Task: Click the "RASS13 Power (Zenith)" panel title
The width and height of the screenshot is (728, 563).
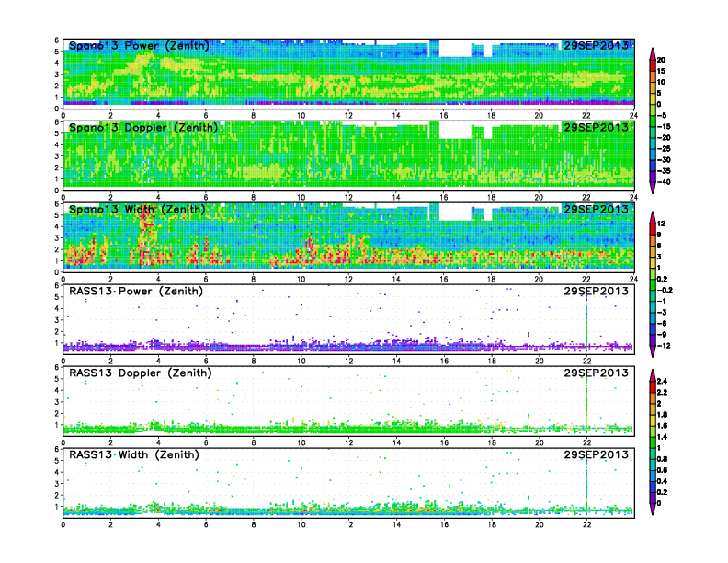Action: click(136, 292)
